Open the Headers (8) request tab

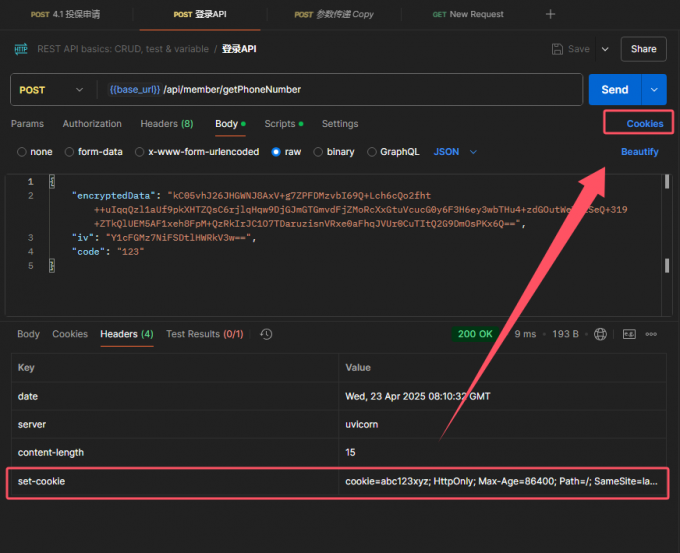[x=167, y=124]
